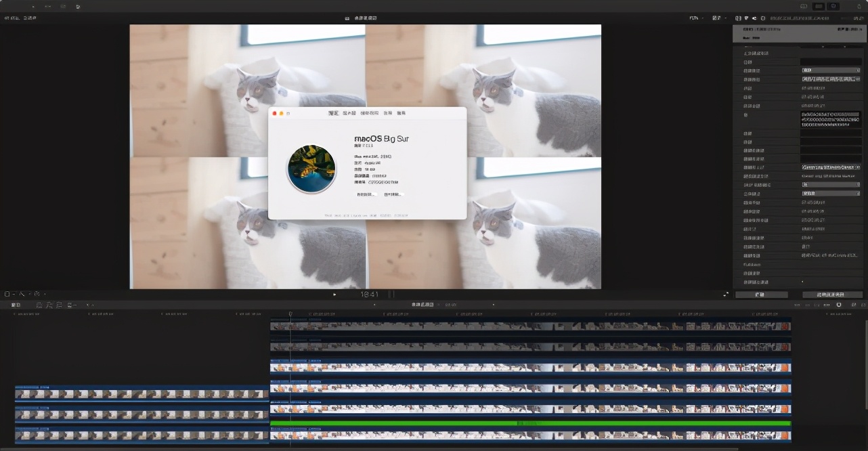The image size is (868, 451).
Task: Toggle audio skimming in the timeline toolbar
Action: (x=808, y=305)
